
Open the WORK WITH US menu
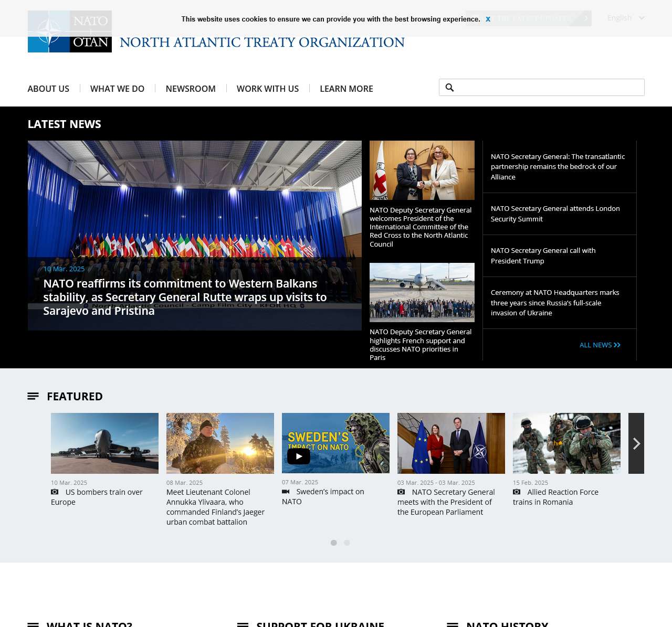pos(268,89)
